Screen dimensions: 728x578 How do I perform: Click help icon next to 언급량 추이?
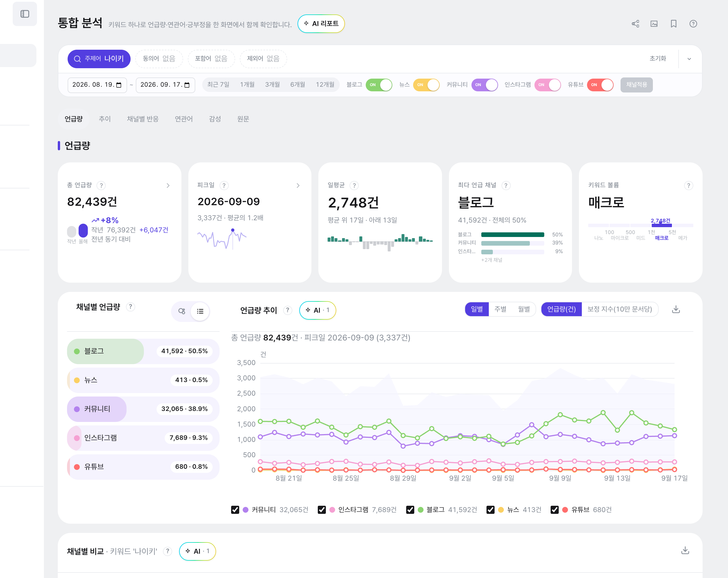287,310
